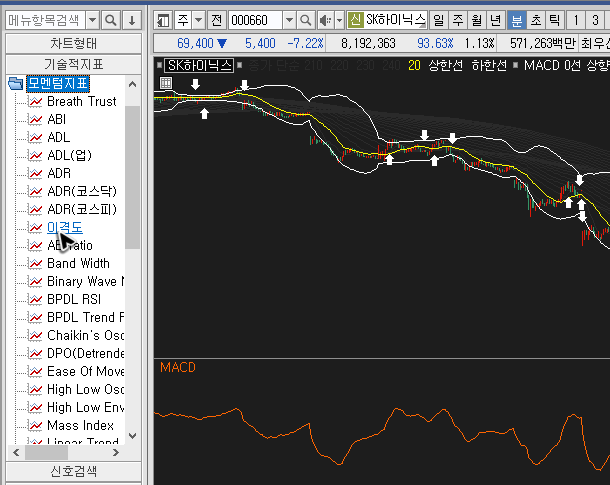
Task: Select the 3 interval button
Action: tap(595, 20)
